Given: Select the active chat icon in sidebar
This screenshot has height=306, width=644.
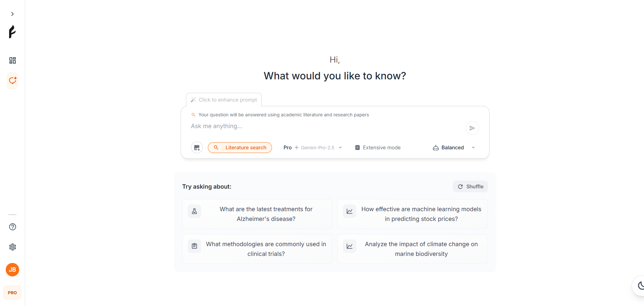Looking at the screenshot, I should coord(12,81).
